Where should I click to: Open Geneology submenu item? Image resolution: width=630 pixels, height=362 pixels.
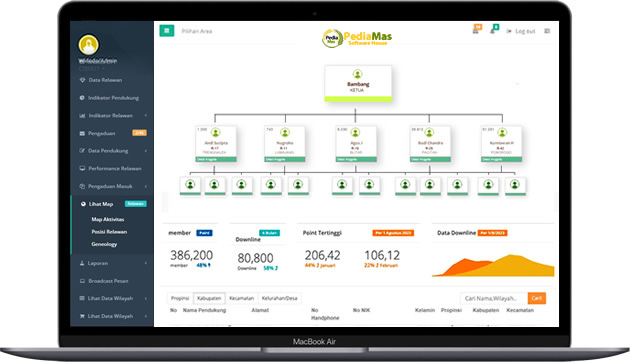pos(104,244)
